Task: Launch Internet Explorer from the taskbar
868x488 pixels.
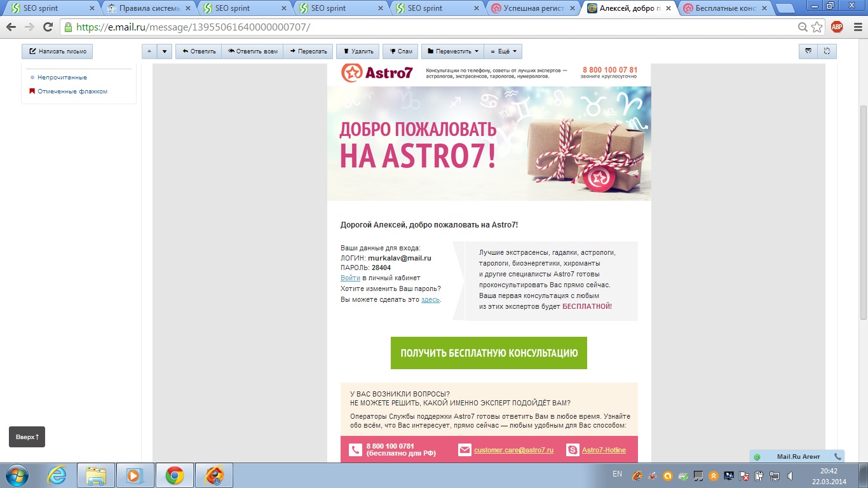Action: [x=57, y=475]
